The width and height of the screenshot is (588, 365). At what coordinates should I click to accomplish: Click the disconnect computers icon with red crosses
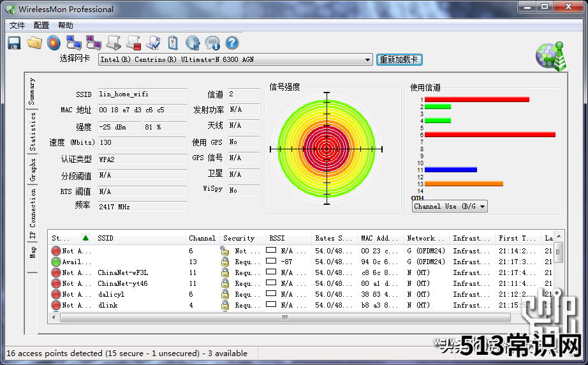tap(93, 43)
